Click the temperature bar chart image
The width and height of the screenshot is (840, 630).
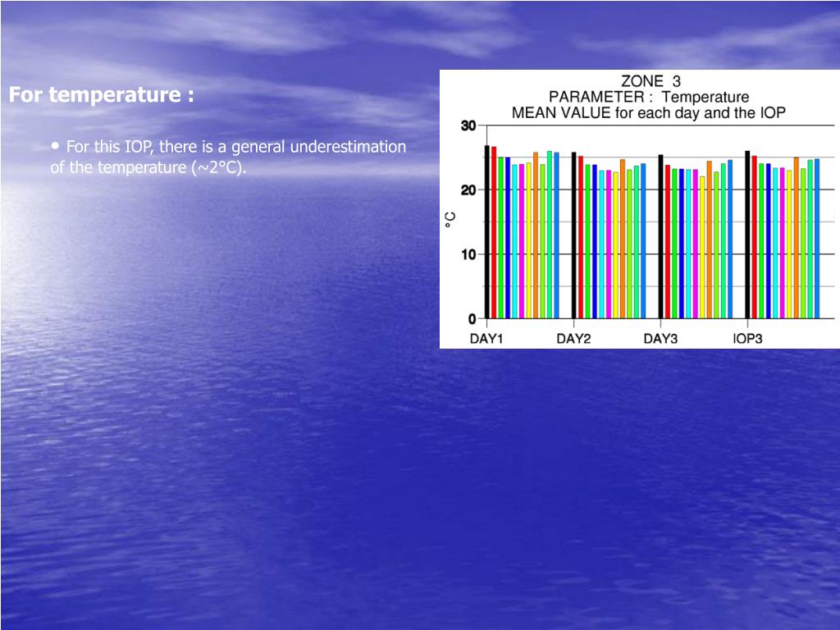(640, 209)
